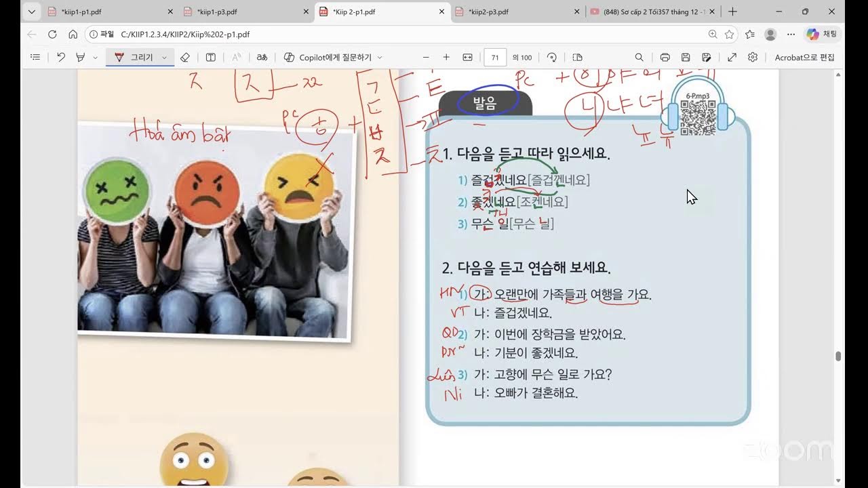This screenshot has width=868, height=488.
Task: Add this page to favorites
Action: click(x=730, y=34)
